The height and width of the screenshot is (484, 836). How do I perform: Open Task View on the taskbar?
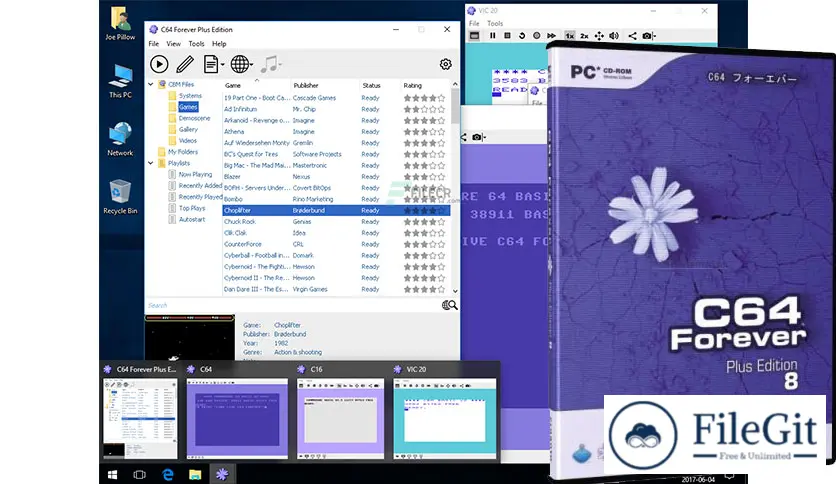tap(140, 474)
